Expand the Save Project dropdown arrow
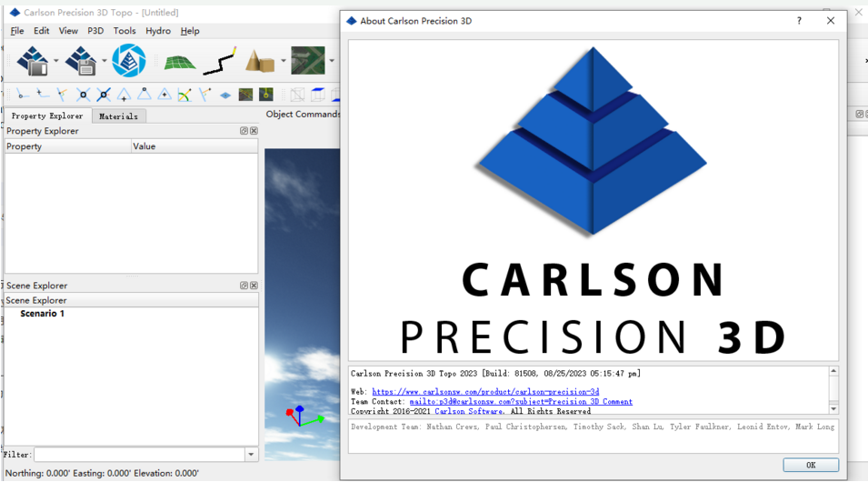 (x=105, y=60)
